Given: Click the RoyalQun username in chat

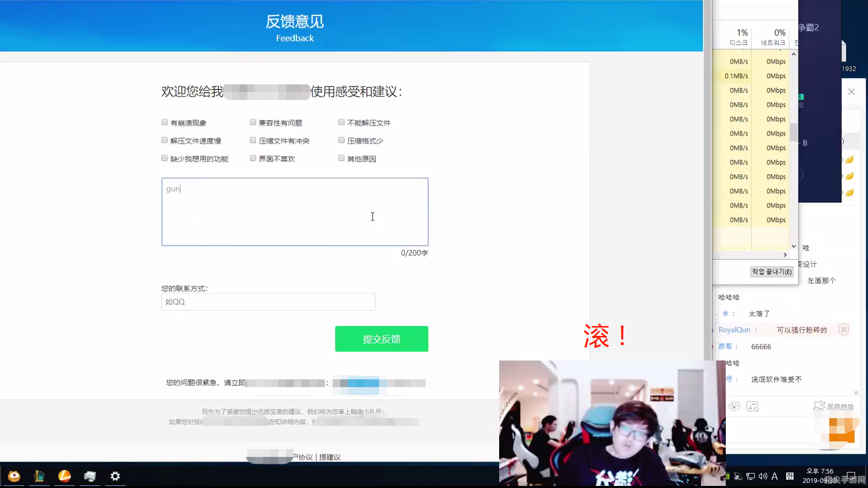Looking at the screenshot, I should (x=734, y=330).
